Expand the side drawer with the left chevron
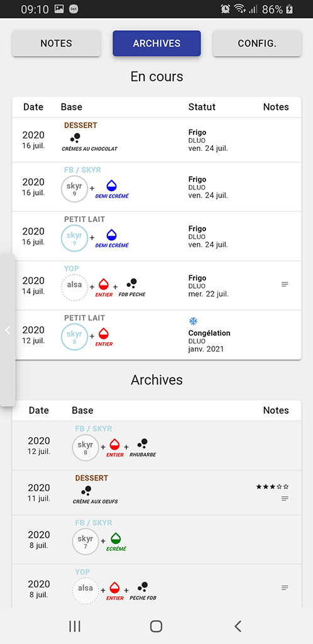Screen dimensions: 313x644 8,330
